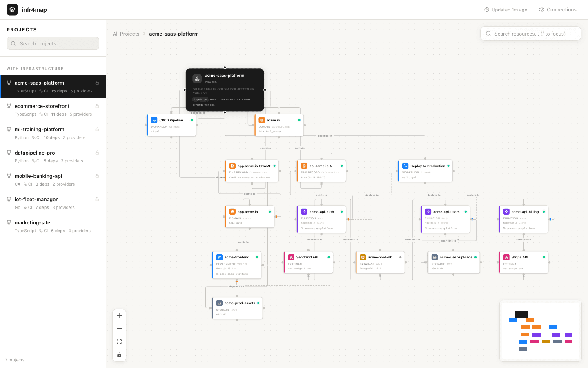The height and width of the screenshot is (368, 588).
Task: Click the 'acme-prod-db' node title
Action: [380, 257]
